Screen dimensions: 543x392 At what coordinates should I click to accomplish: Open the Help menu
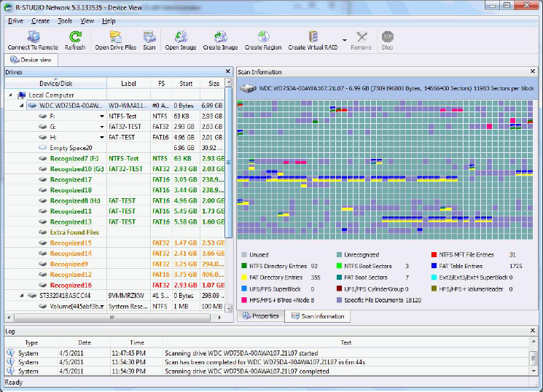coord(109,21)
